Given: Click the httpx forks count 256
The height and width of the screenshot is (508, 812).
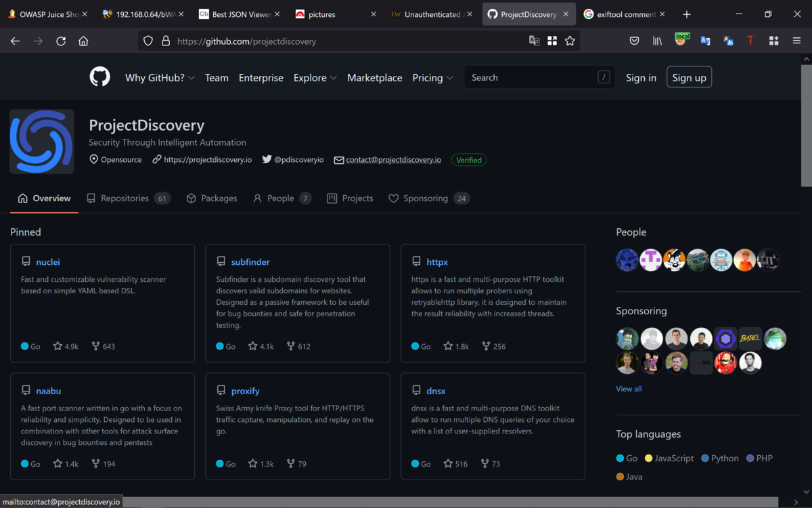Looking at the screenshot, I should pyautogui.click(x=493, y=346).
